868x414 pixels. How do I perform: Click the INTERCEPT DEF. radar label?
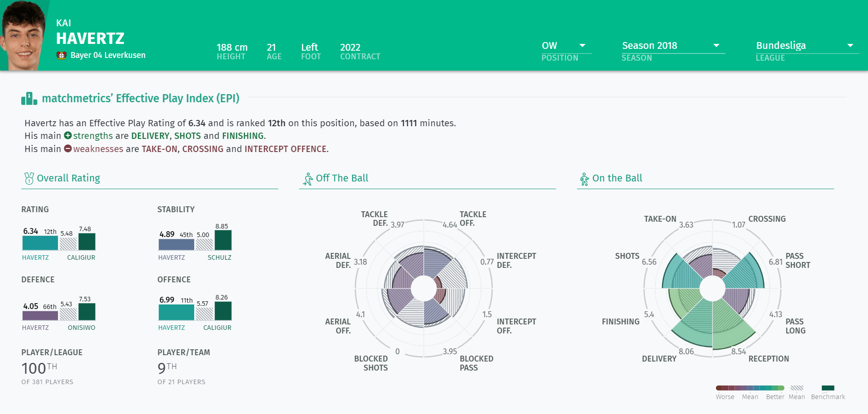pos(516,261)
